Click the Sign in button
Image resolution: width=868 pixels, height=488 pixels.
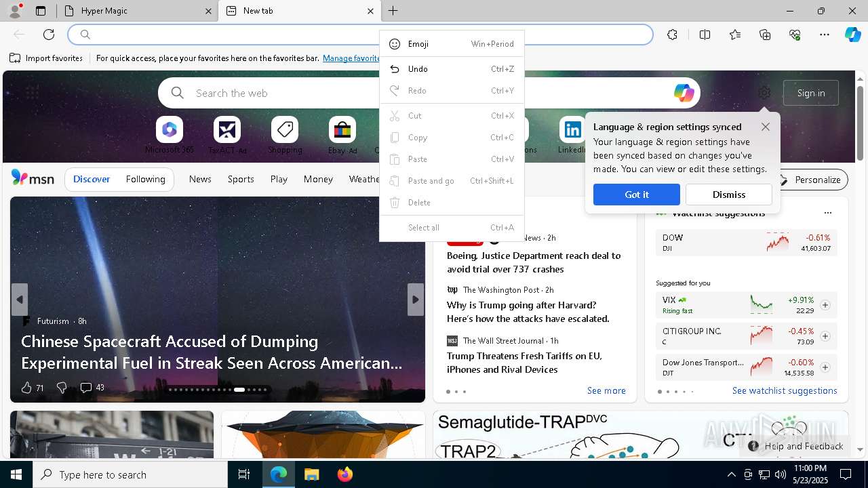pyautogui.click(x=811, y=93)
